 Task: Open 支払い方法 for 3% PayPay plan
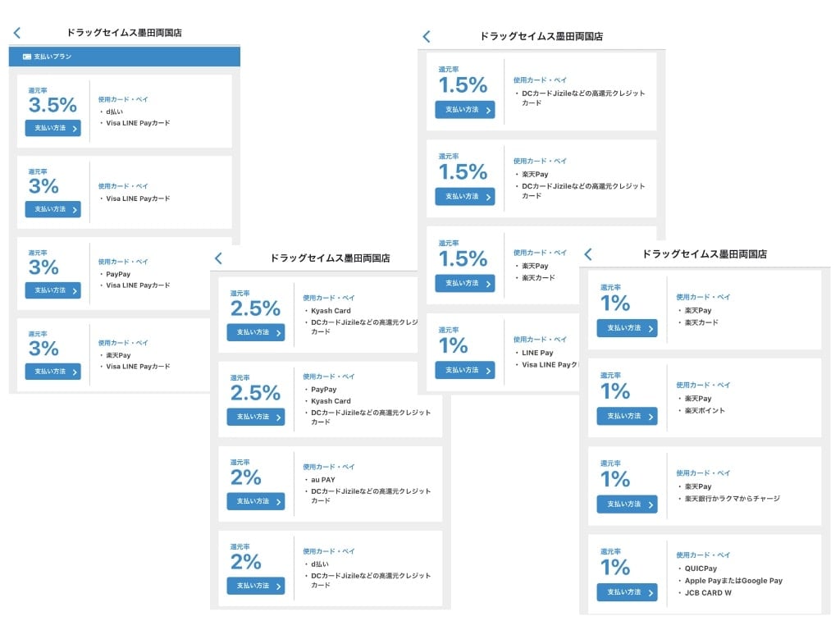52,290
